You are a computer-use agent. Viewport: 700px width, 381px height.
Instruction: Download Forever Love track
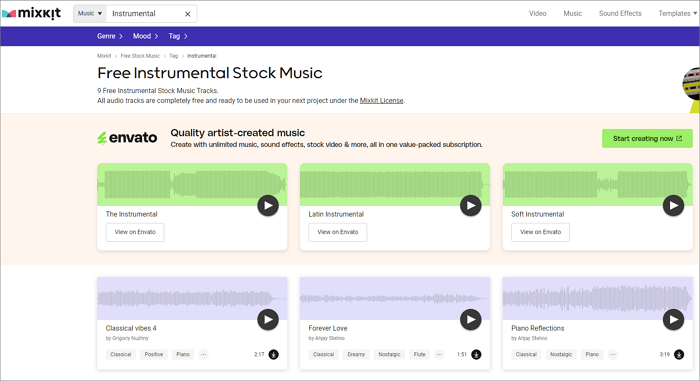pos(476,355)
